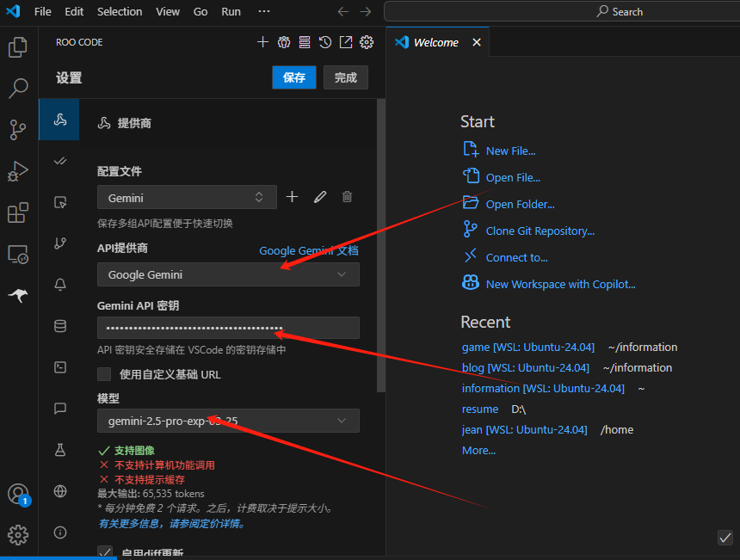This screenshot has width=740, height=560.
Task: Enable 使用自定义基础 URL checkbox
Action: 104,374
